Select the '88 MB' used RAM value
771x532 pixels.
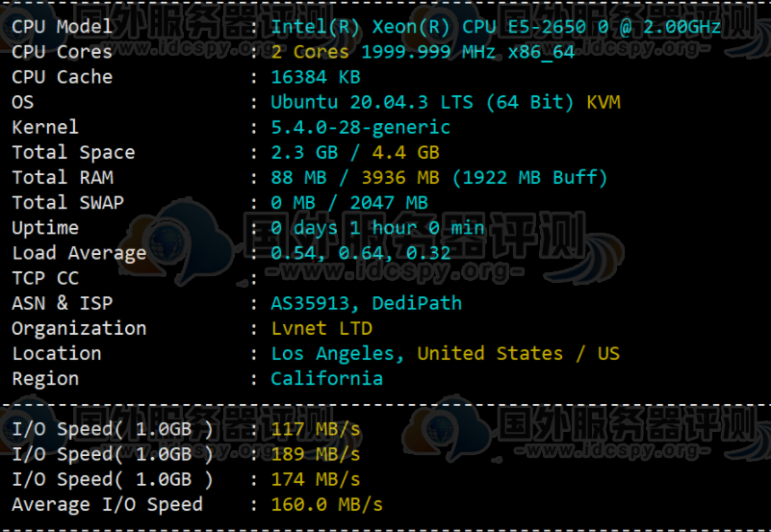click(298, 177)
